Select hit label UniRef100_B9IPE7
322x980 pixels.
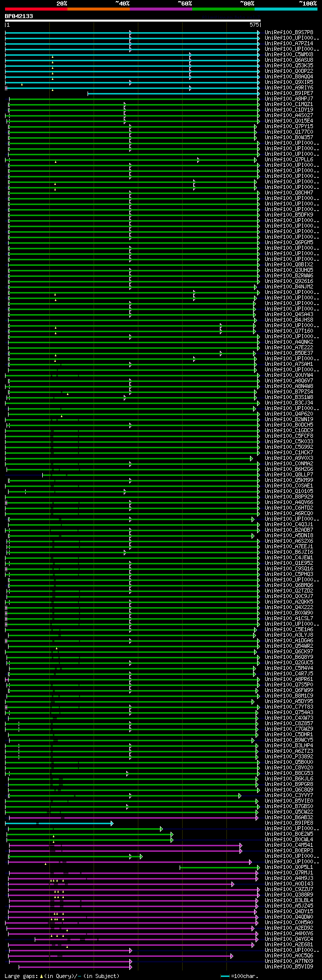point(289,93)
